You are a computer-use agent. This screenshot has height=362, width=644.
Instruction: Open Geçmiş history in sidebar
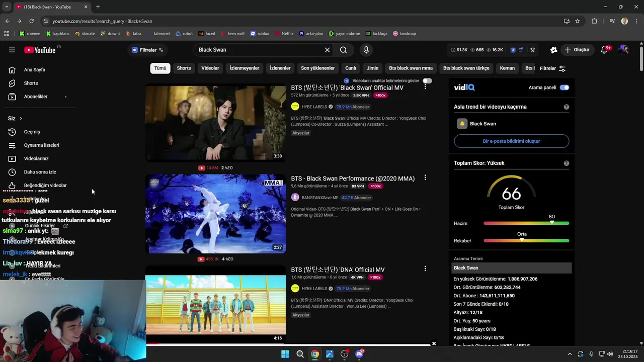click(32, 132)
